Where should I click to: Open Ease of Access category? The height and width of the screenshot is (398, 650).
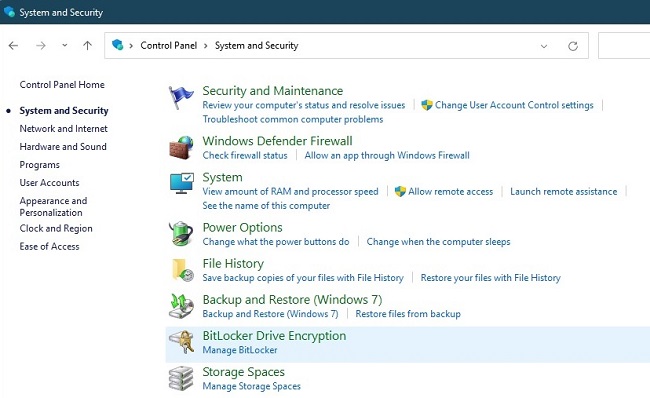pyautogui.click(x=49, y=246)
